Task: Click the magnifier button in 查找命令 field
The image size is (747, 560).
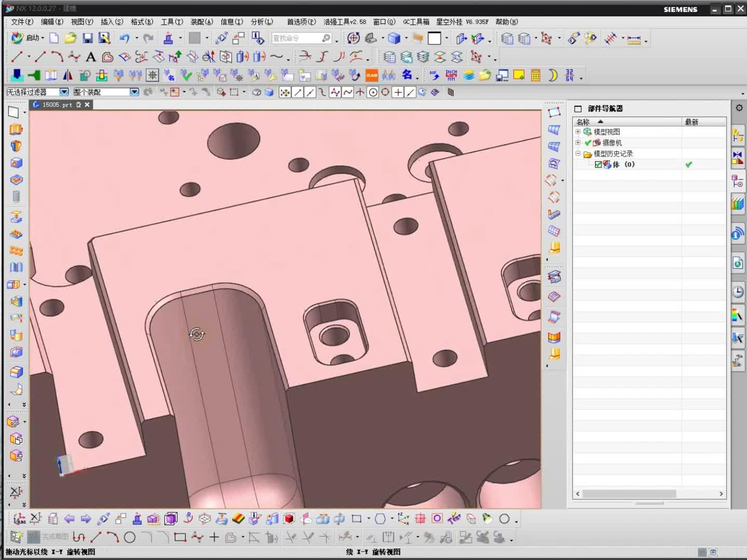Action: (326, 38)
